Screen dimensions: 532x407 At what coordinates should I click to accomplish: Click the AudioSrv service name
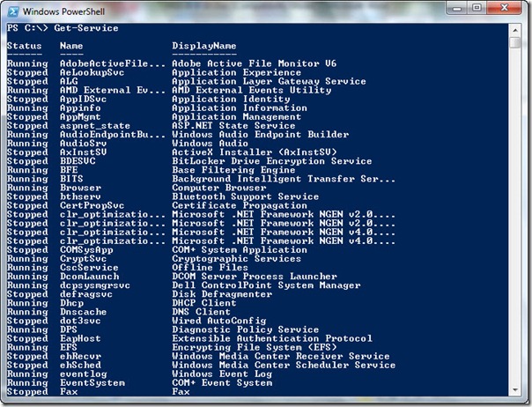(83, 144)
